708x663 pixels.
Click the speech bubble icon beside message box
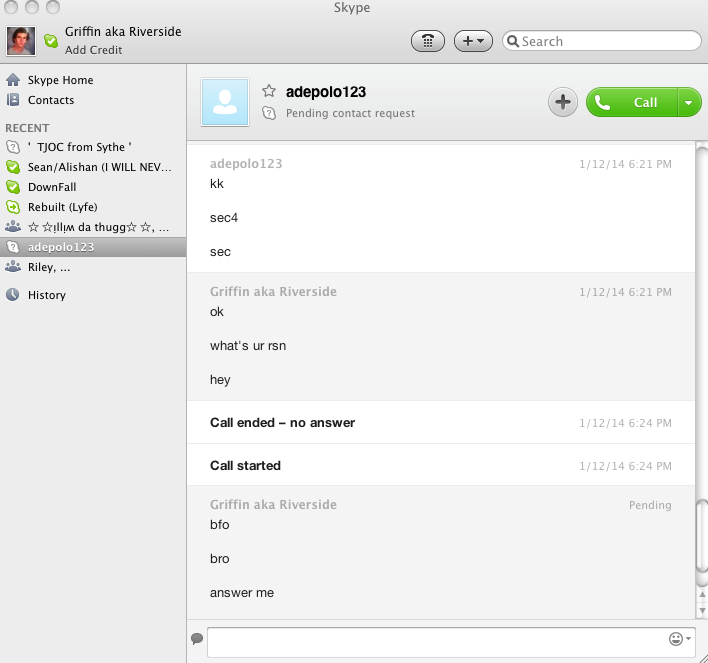(197, 639)
